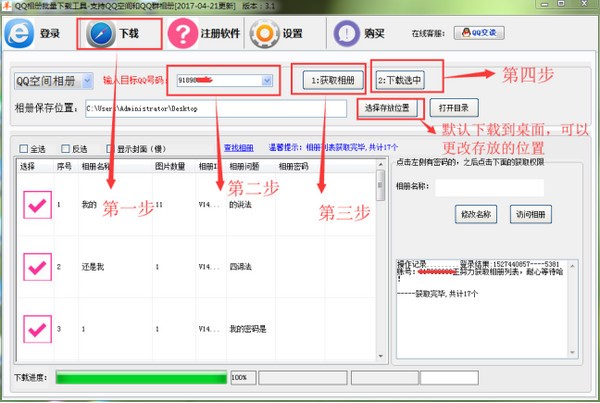
Task: Open the 查找相册 link
Action: coord(239,148)
